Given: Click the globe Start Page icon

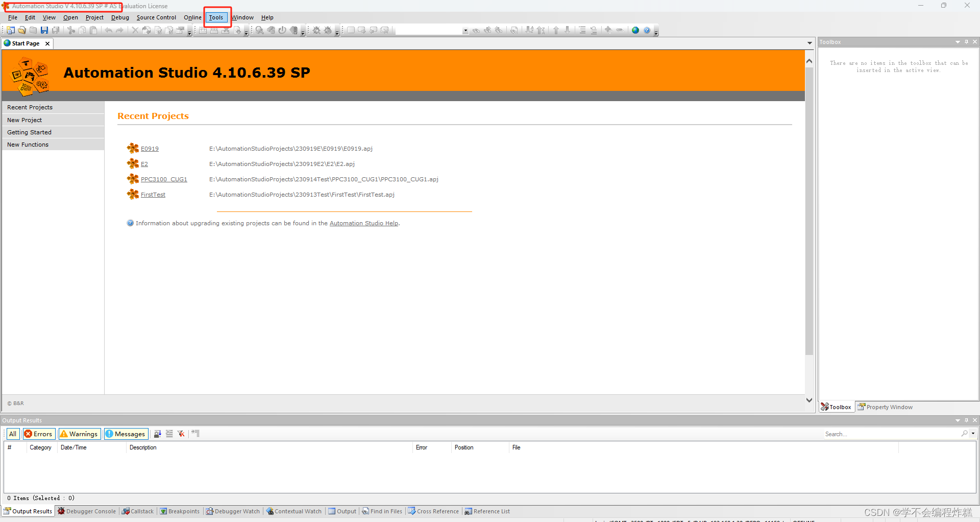Looking at the screenshot, I should (635, 30).
